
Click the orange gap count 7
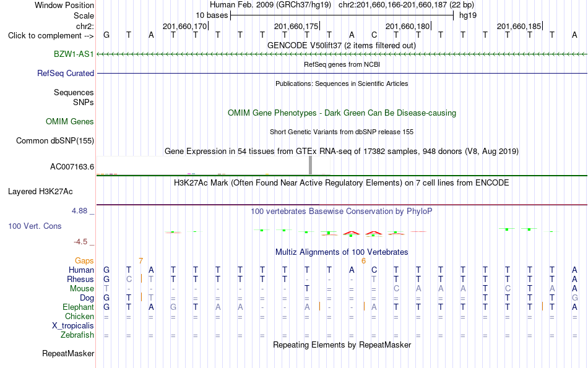pos(141,261)
